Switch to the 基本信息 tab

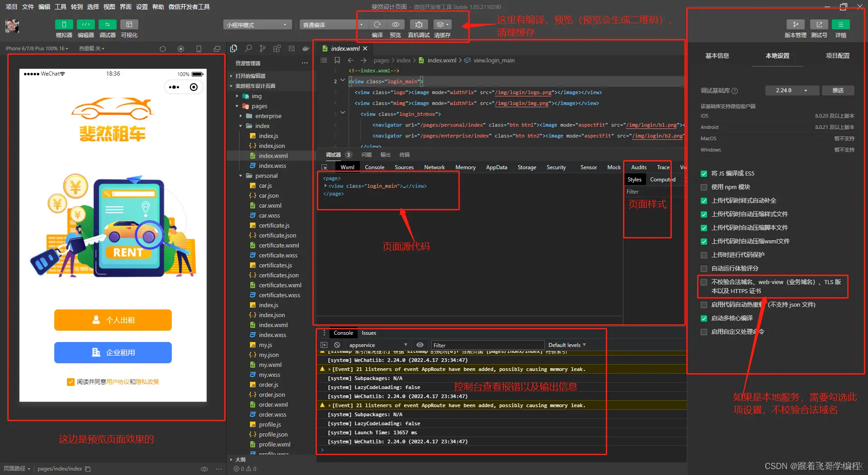point(717,56)
